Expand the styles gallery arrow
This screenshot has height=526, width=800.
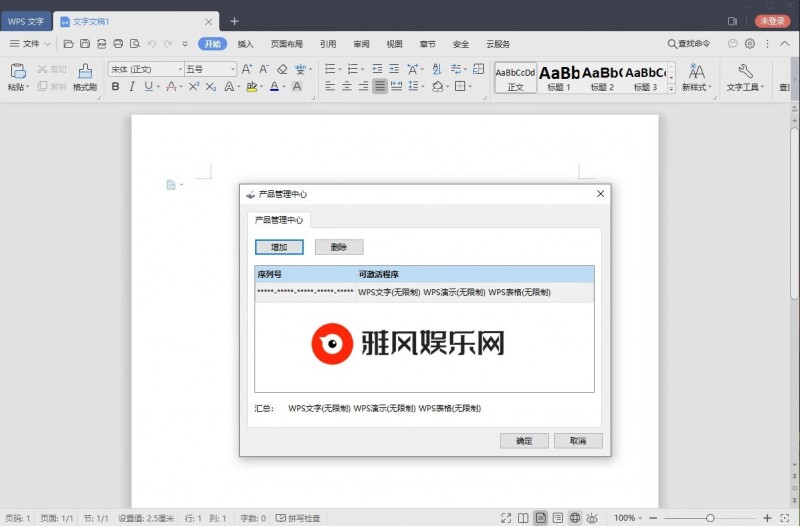click(671, 88)
